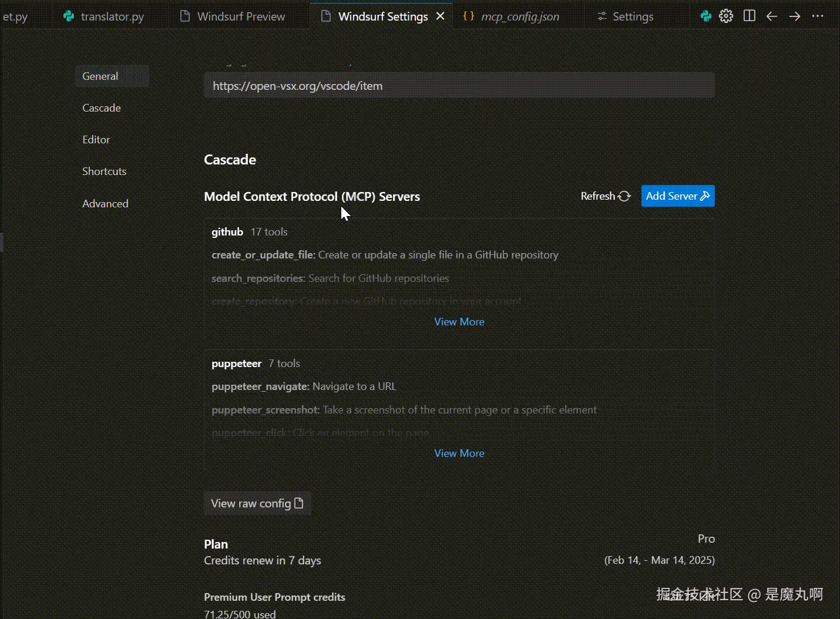The height and width of the screenshot is (619, 840).
Task: Expand github tools with View More
Action: click(459, 322)
